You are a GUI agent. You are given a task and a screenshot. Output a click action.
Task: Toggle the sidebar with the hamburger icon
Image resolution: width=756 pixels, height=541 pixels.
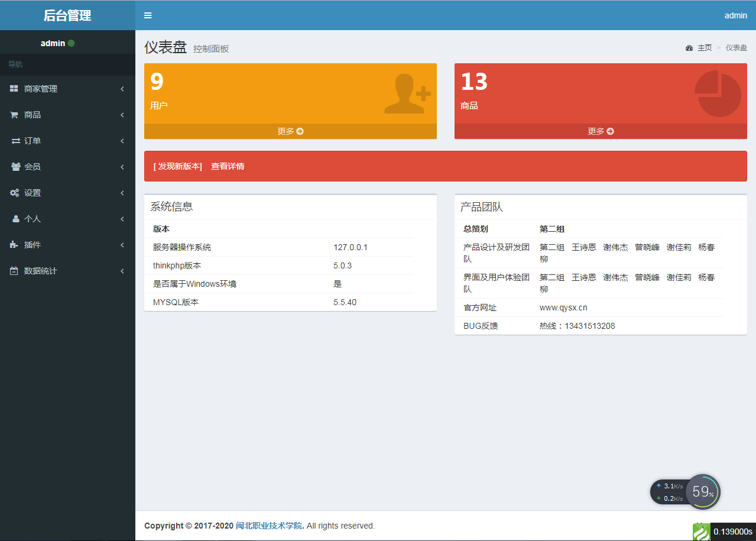[x=148, y=15]
